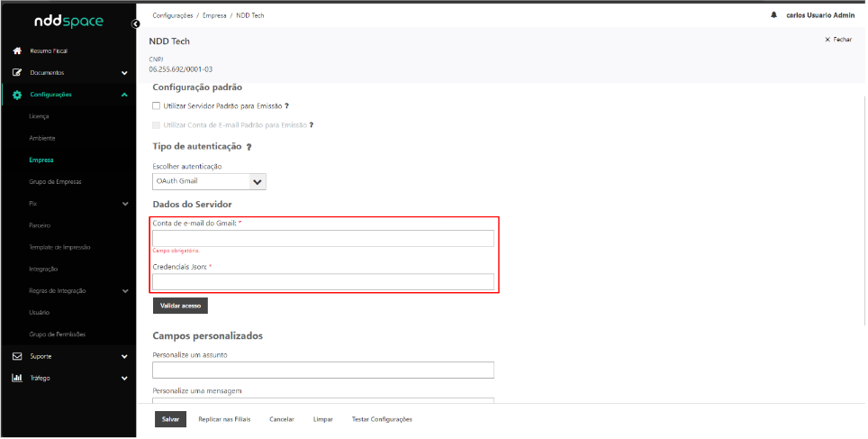The width and height of the screenshot is (868, 439).
Task: Open the Escolher autenticação dropdown
Action: click(x=209, y=181)
